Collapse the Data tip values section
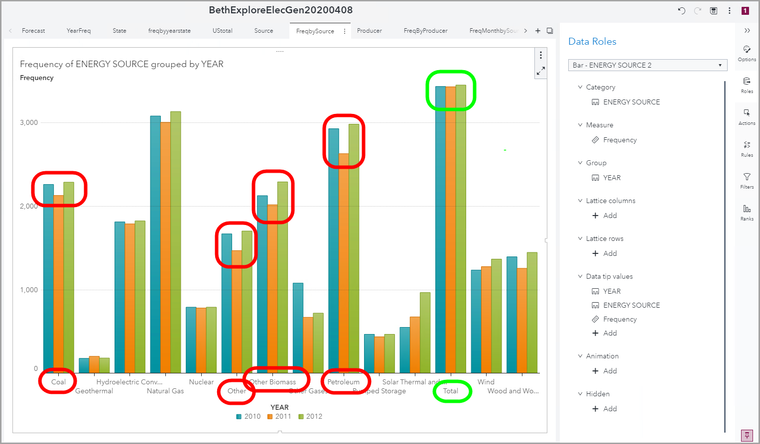This screenshot has width=760, height=444. [580, 276]
